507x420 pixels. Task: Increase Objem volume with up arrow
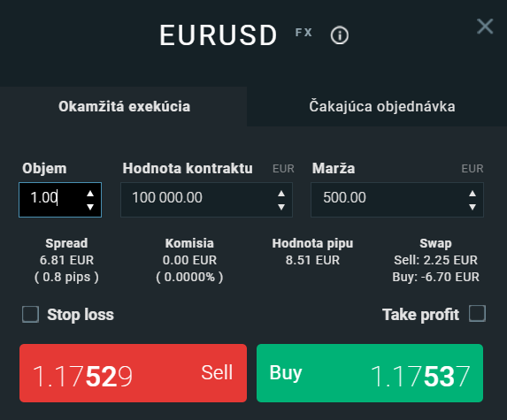pos(90,194)
